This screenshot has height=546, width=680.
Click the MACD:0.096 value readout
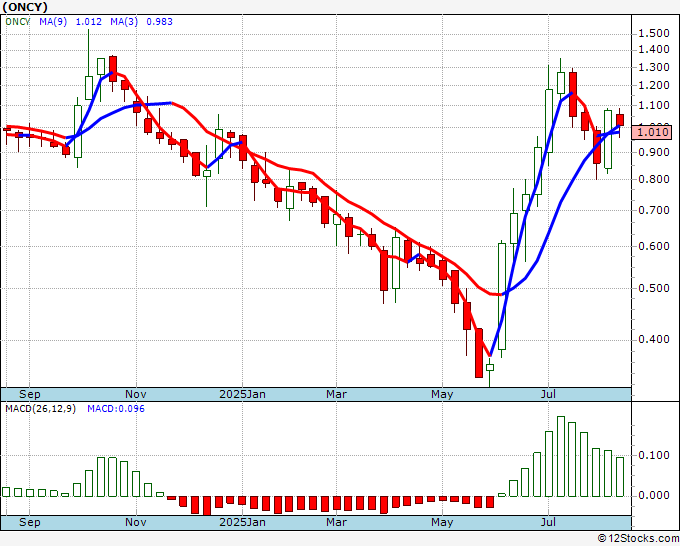pos(116,409)
